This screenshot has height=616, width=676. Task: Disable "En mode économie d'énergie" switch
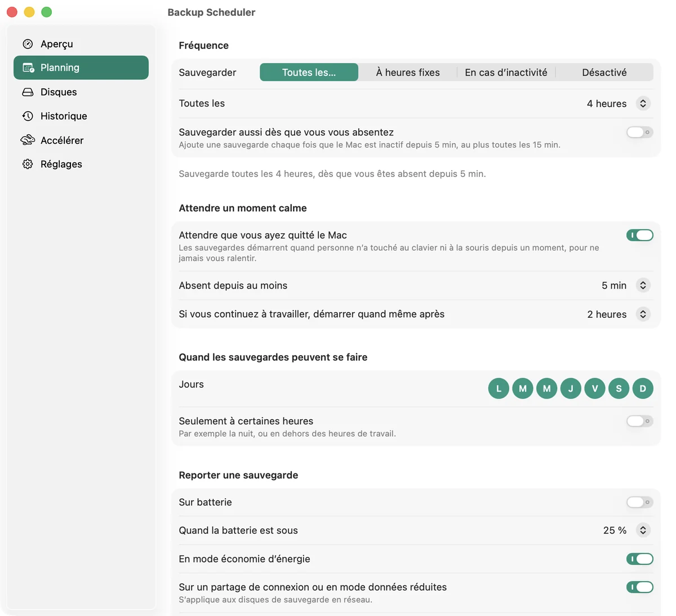point(640,559)
